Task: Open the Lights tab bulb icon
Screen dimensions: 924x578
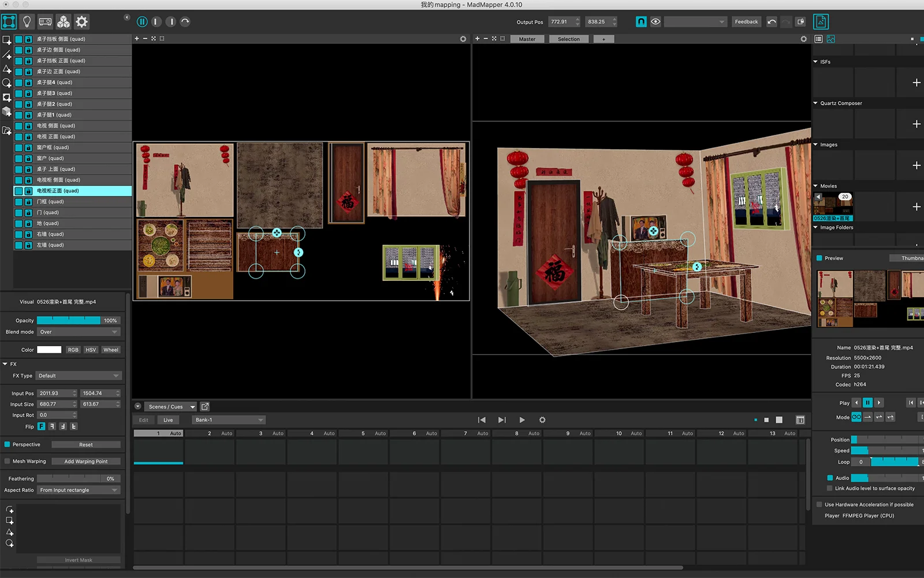Action: [27, 22]
